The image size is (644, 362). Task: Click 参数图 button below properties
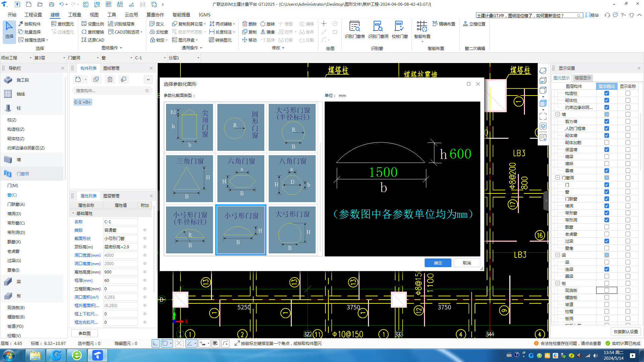[x=85, y=334]
